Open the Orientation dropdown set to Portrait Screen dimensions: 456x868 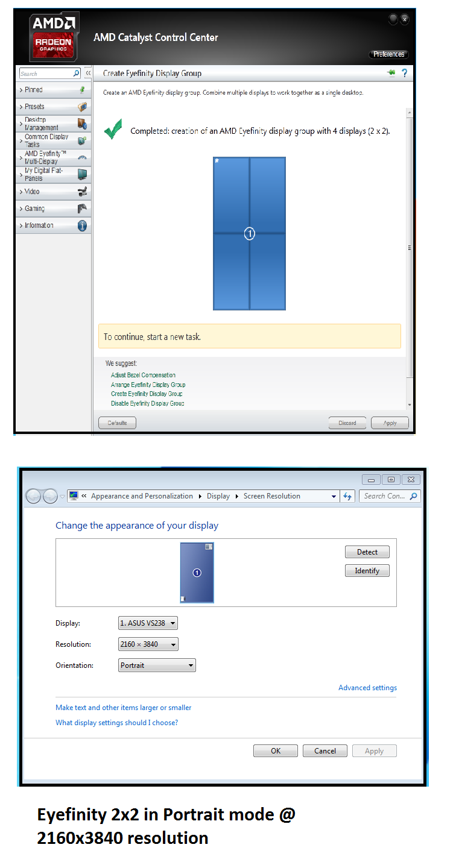point(157,665)
